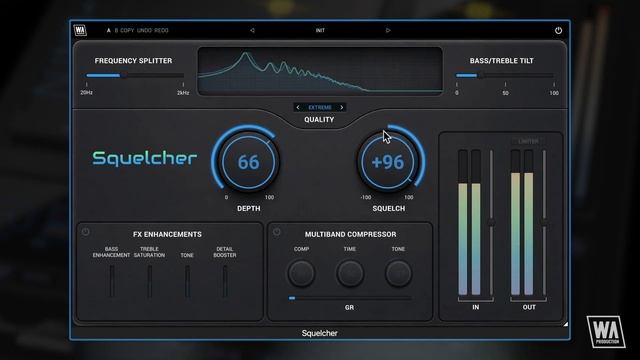Click the Treble Saturation fader
640x360 pixels.
(x=150, y=281)
